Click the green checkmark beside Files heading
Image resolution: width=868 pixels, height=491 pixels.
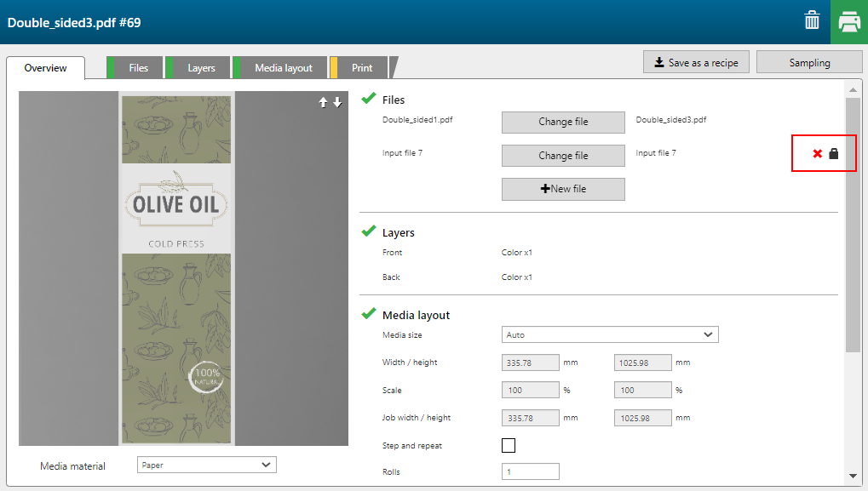(x=369, y=100)
